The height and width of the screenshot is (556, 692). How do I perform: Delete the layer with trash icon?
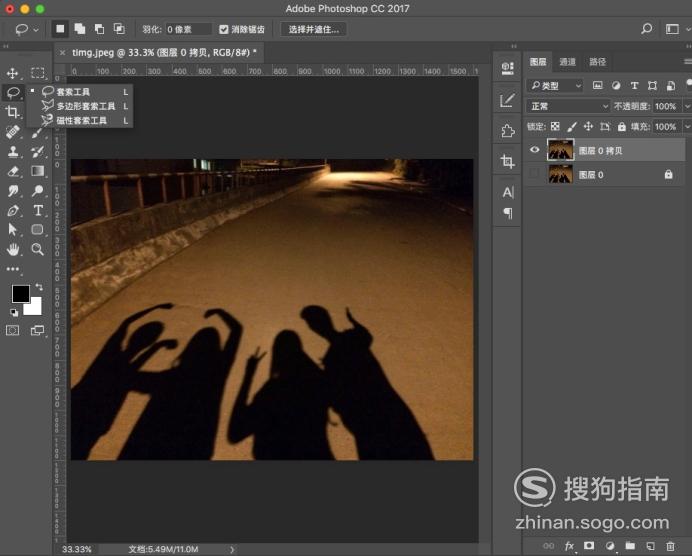click(671, 546)
